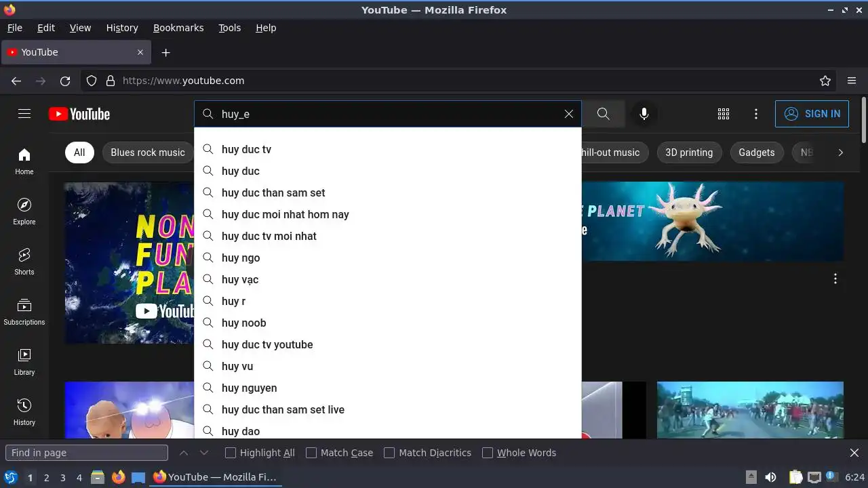Select the 3D printing chip

pos(689,152)
